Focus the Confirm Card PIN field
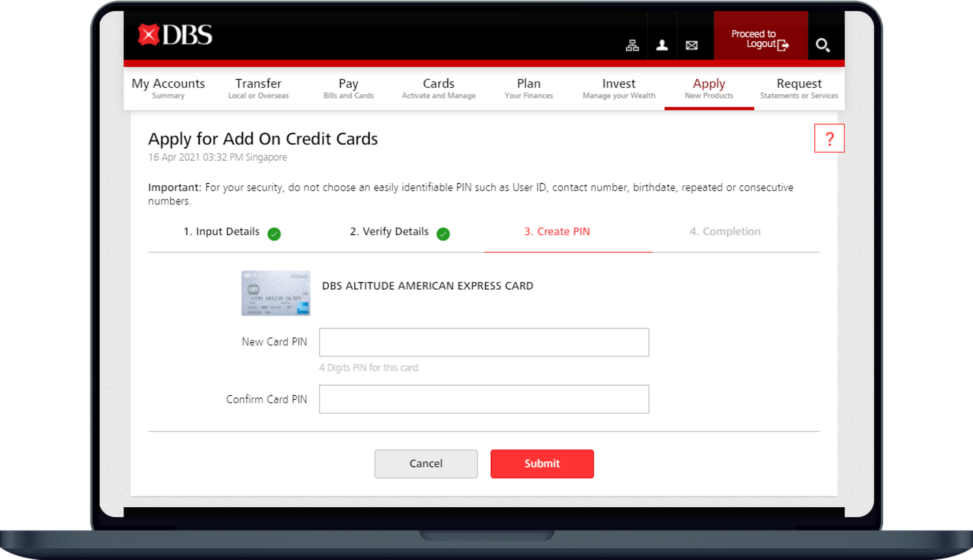Image resolution: width=973 pixels, height=560 pixels. click(484, 399)
